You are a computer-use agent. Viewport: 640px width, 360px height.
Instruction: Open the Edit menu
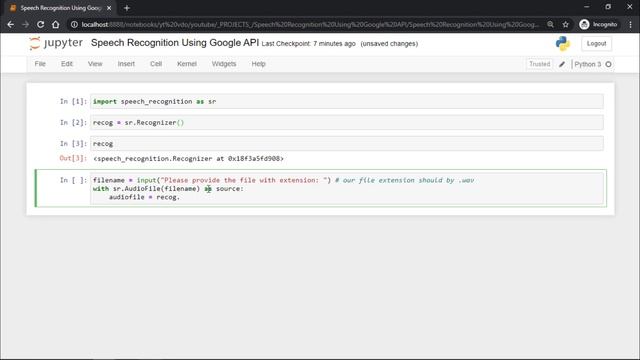67,64
